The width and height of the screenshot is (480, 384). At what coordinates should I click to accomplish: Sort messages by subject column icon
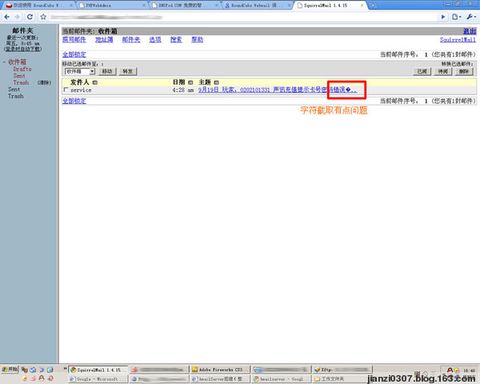pos(216,82)
